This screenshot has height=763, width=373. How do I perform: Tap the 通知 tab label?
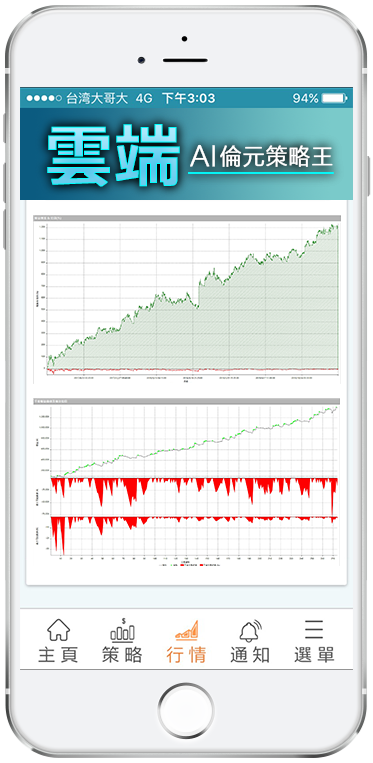coord(250,655)
